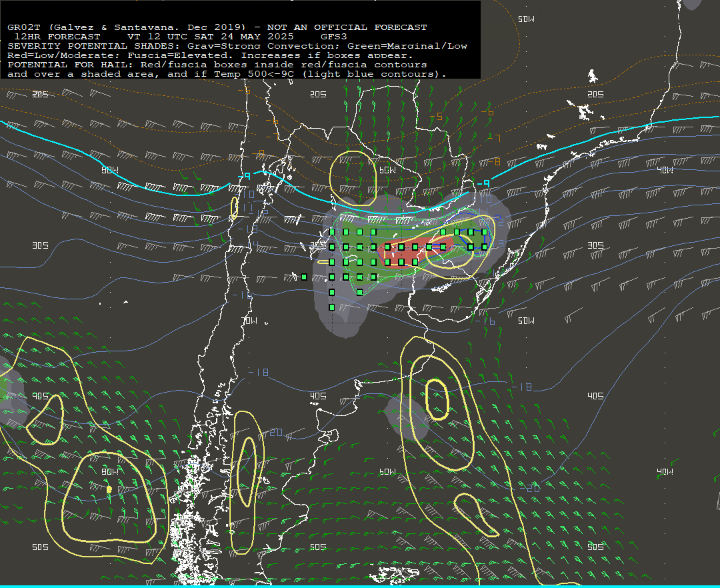The height and width of the screenshot is (588, 720).
Task: Click the orange -7 contour label over Brazil
Action: pyautogui.click(x=494, y=138)
